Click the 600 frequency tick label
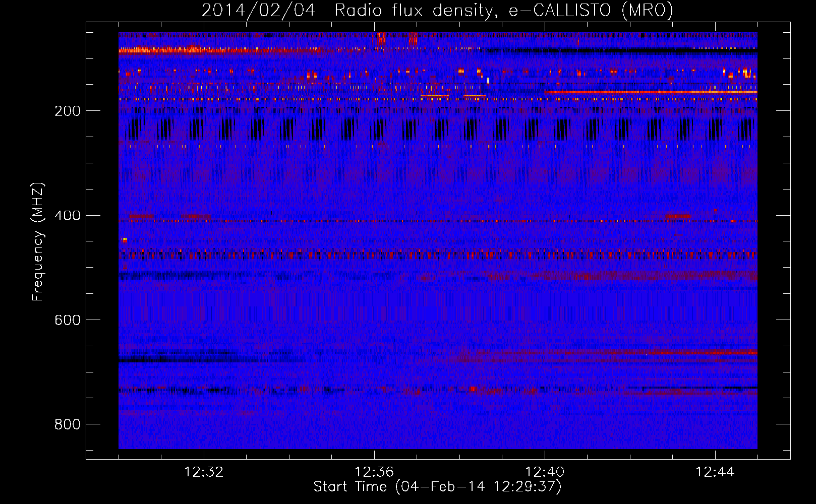The width and height of the screenshot is (816, 504). tap(68, 320)
